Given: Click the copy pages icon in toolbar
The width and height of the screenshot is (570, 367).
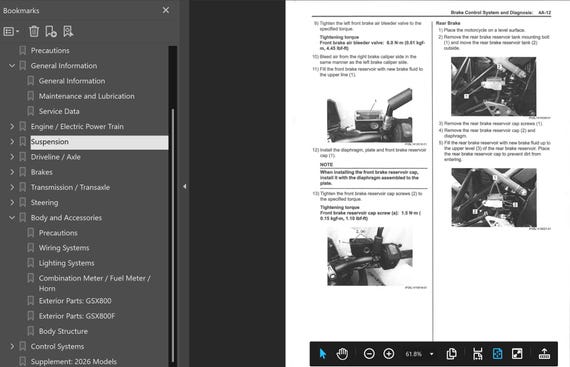Looking at the screenshot, I should click(x=451, y=354).
